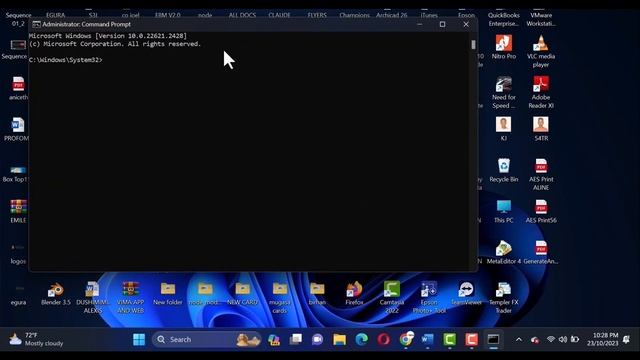This screenshot has height=360, width=640.
Task: Click the taskbar Search box
Action: [206, 339]
